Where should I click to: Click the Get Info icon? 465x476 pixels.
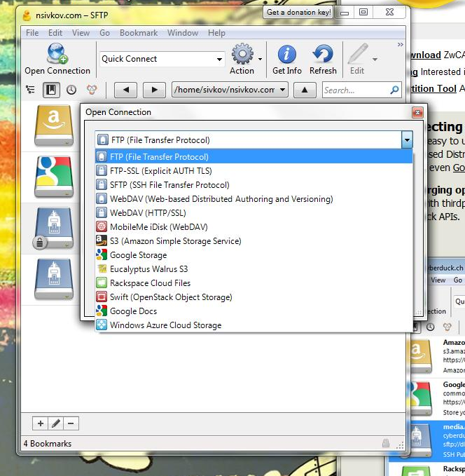click(286, 54)
